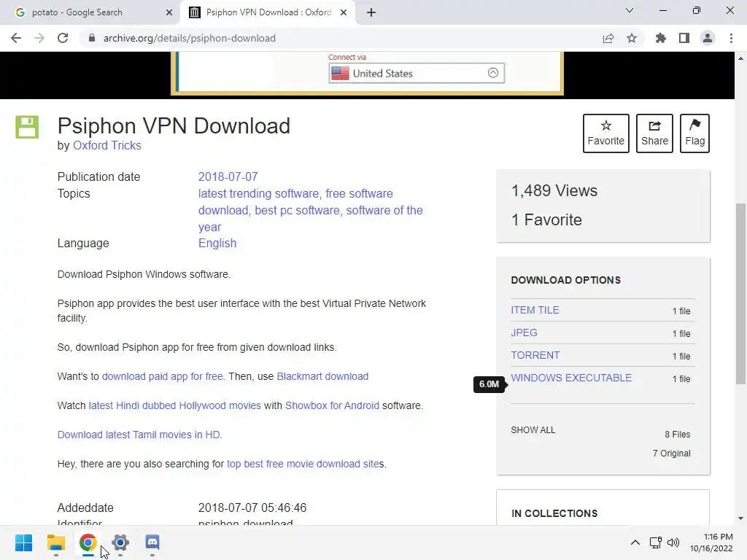The height and width of the screenshot is (560, 747).
Task: Toggle the browser side panel
Action: 684,38
